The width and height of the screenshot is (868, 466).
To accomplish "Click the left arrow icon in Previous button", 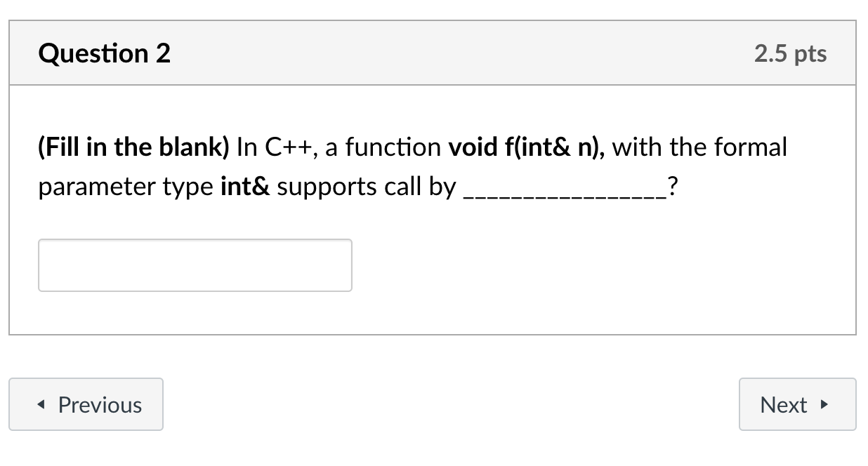I will tap(40, 404).
